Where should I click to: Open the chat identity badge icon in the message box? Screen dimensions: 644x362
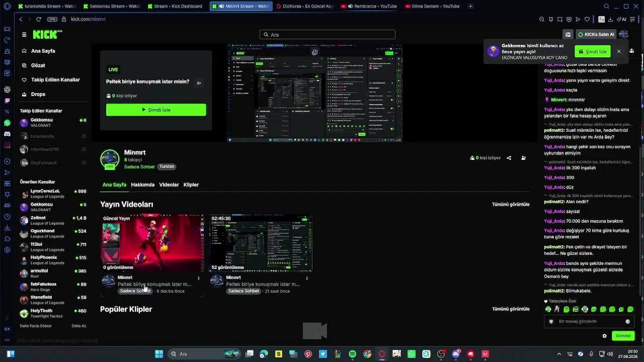tap(551, 321)
